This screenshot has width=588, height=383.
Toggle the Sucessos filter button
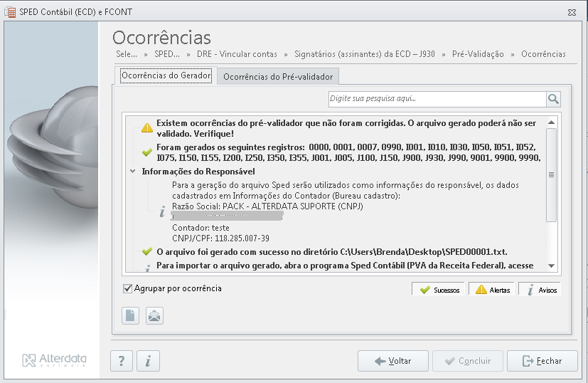tap(439, 290)
